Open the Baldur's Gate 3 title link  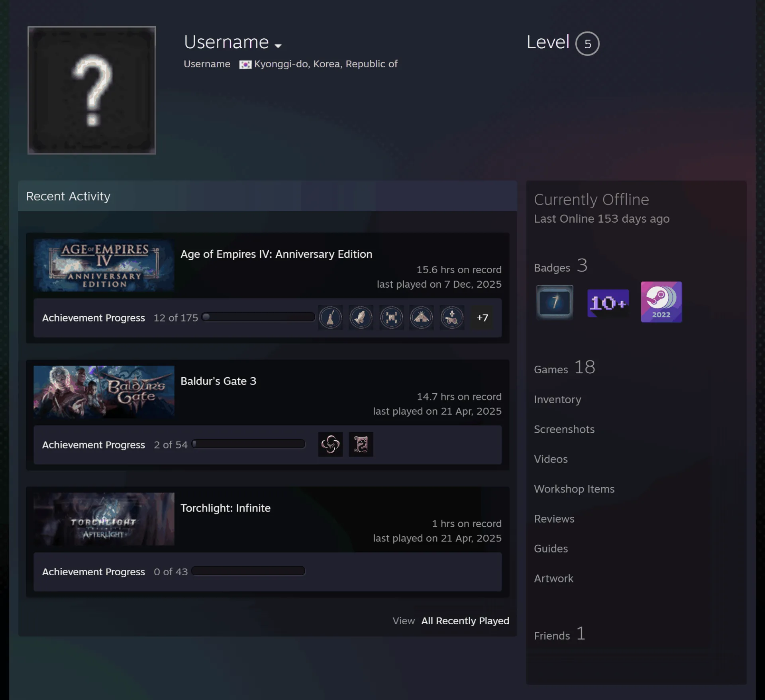point(218,381)
